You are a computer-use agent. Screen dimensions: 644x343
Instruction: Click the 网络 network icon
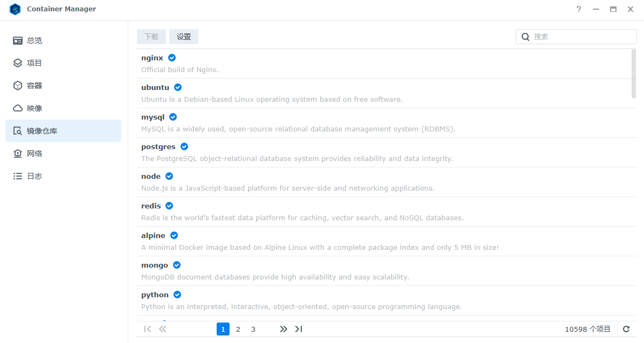coord(18,153)
